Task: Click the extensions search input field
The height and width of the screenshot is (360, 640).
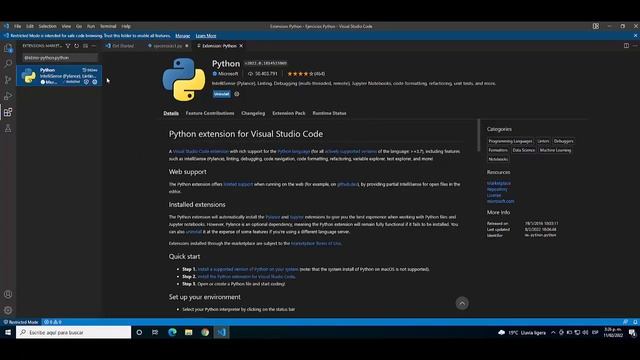Action: (60, 58)
